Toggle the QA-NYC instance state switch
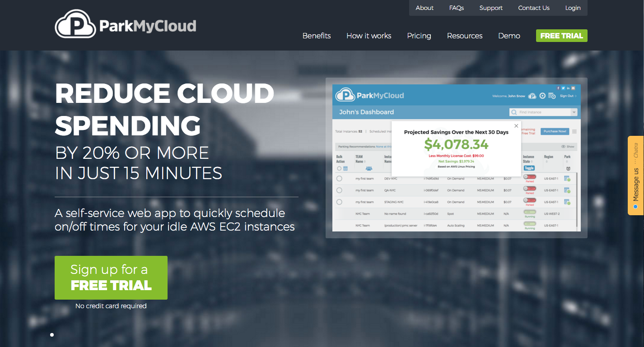Screen dimensions: 644x347 click(x=529, y=189)
